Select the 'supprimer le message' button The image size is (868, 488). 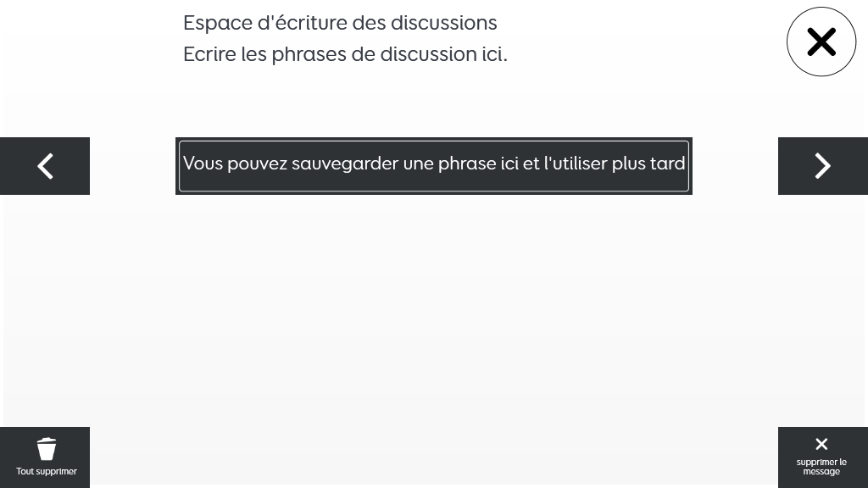coord(822,457)
